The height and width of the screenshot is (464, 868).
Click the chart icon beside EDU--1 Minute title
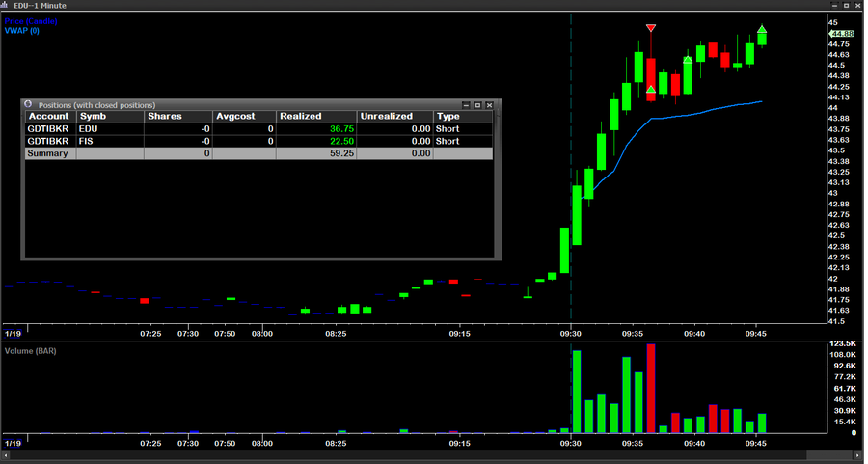coord(5,5)
